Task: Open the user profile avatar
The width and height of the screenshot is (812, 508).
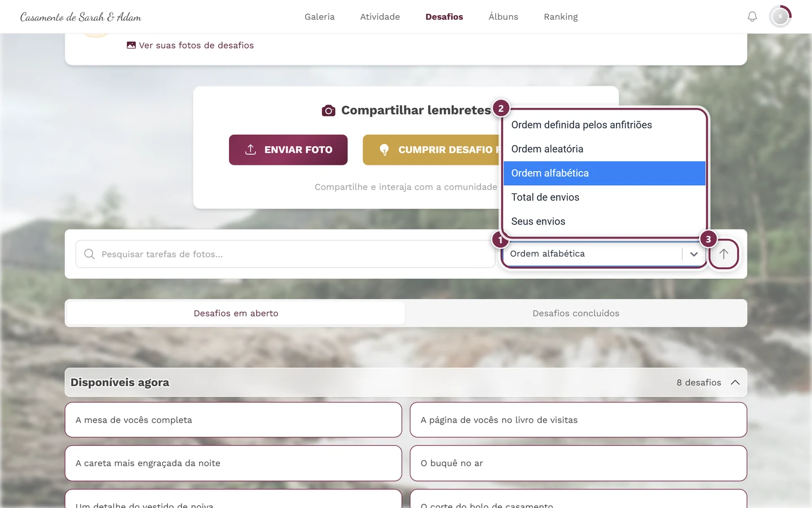Action: [780, 17]
